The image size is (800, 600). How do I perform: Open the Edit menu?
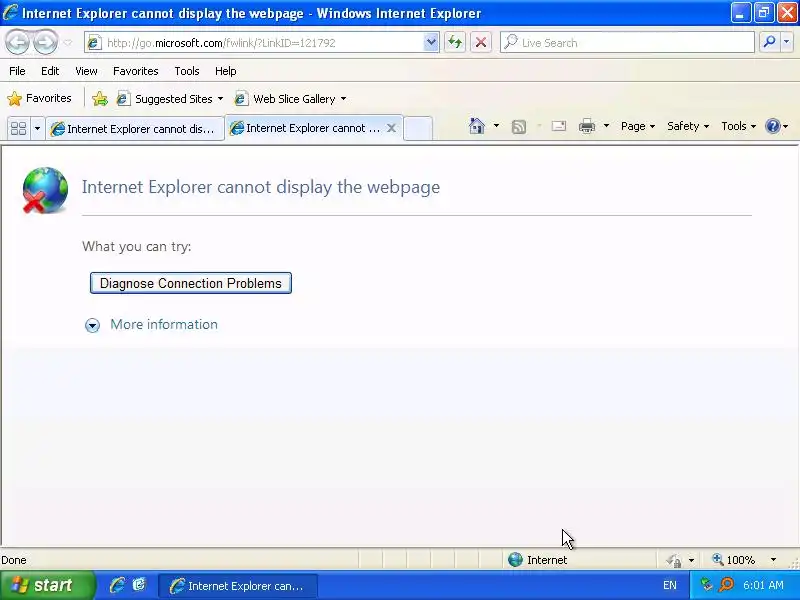[50, 71]
